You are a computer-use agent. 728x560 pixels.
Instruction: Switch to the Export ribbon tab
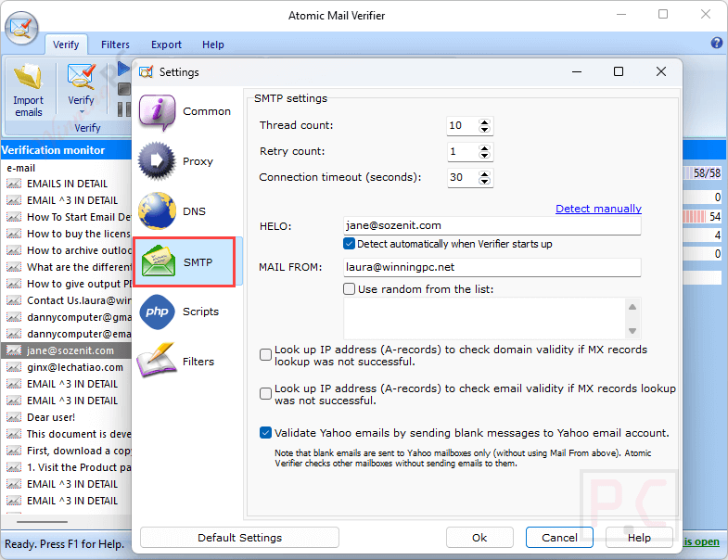click(x=166, y=45)
